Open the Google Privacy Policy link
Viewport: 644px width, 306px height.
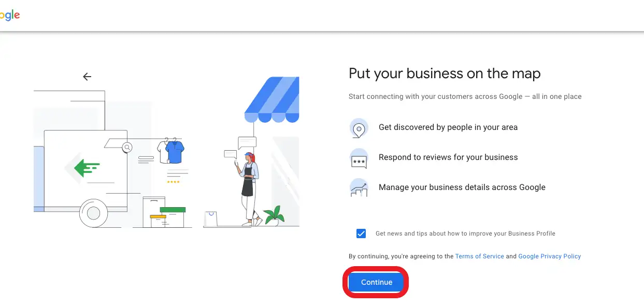pos(549,256)
